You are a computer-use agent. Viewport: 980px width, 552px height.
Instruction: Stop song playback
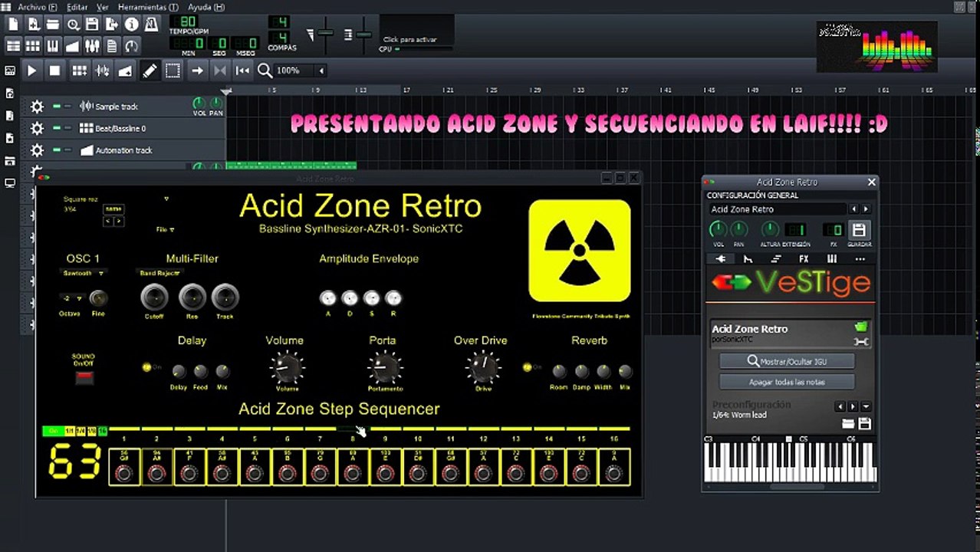coord(54,71)
